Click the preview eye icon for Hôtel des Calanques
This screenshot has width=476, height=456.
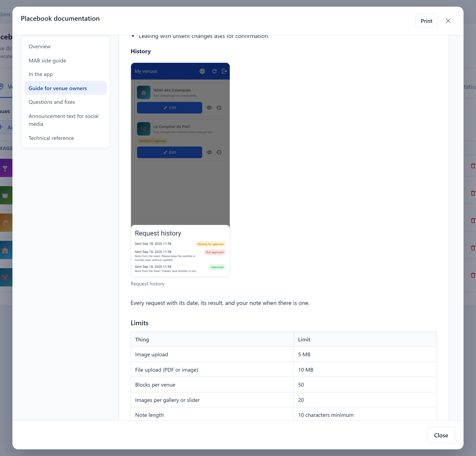209,108
